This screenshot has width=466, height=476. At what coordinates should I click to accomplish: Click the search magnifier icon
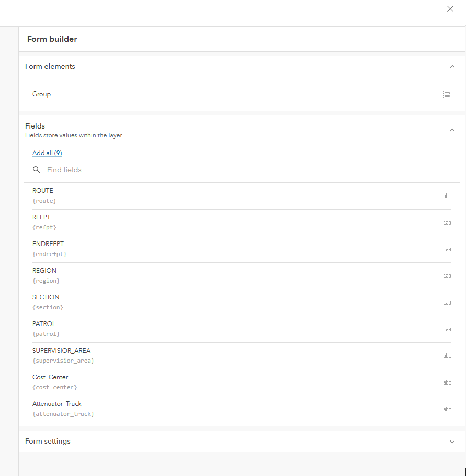point(36,169)
